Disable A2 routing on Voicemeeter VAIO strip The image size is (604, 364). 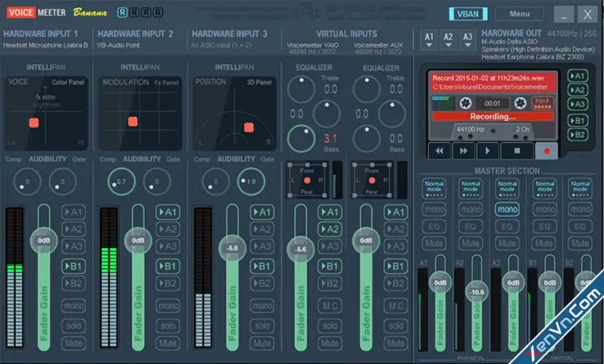pos(330,229)
